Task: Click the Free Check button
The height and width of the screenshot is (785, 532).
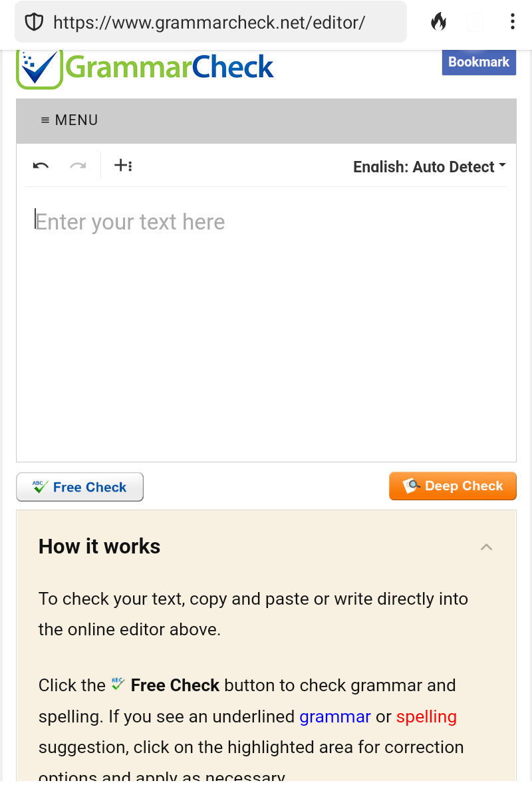Action: coord(80,487)
